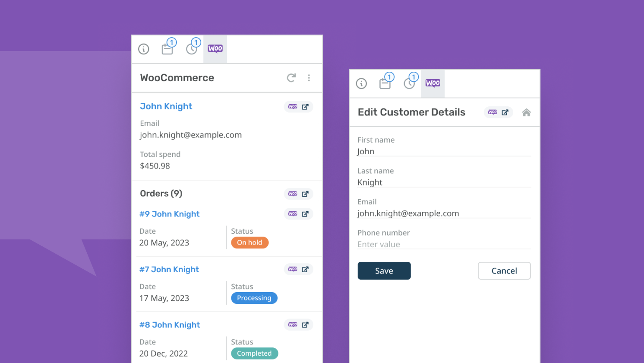Screen dimensions: 644x363
Task: Open Edit Customer Details in WooCommerce externally
Action: pos(498,112)
